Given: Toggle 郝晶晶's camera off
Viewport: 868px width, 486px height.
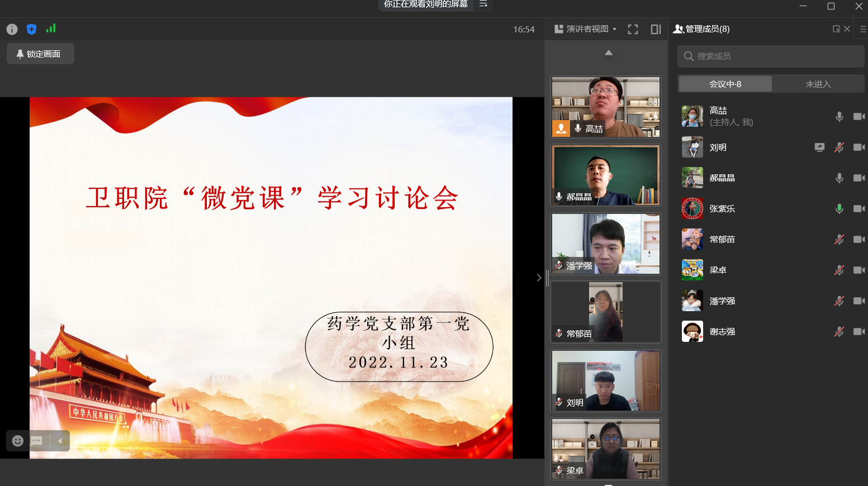Looking at the screenshot, I should tap(859, 178).
